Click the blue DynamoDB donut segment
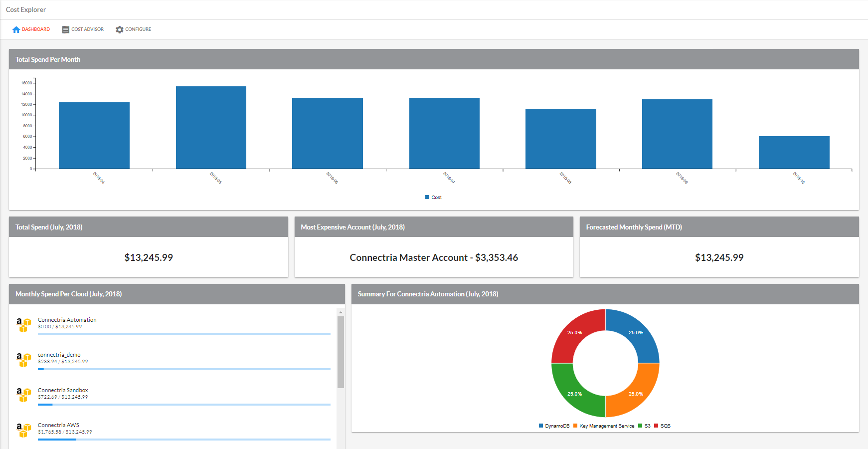The image size is (868, 449). tap(636, 333)
